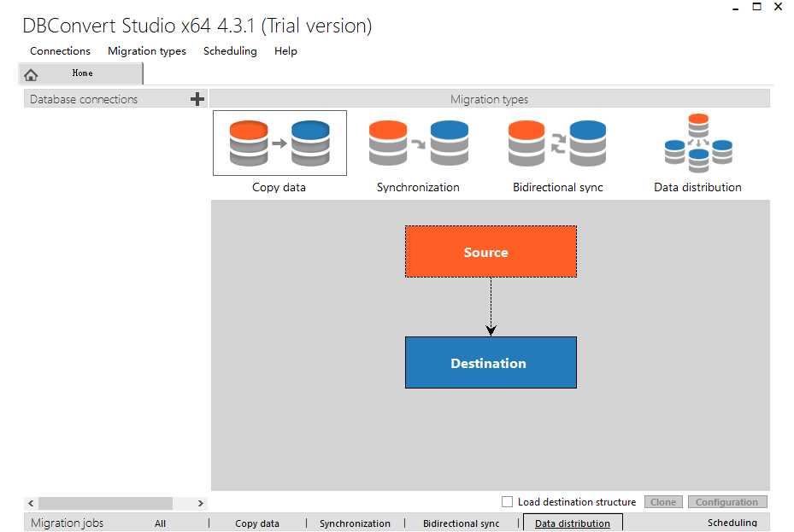Open the Scheduling tab in jobs bar
This screenshot has height=532, width=794.
(732, 523)
